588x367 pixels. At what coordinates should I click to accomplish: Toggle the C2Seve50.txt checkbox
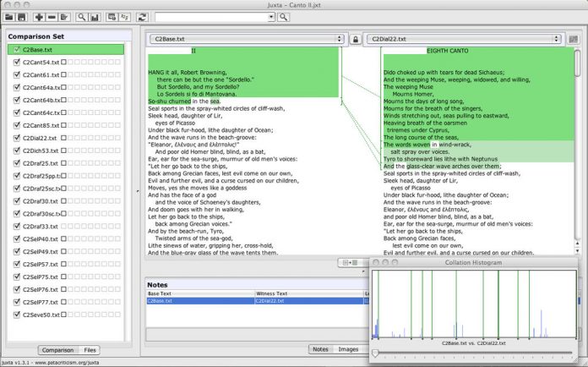pos(17,315)
